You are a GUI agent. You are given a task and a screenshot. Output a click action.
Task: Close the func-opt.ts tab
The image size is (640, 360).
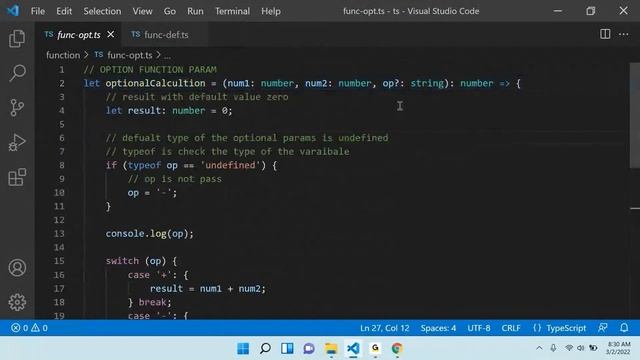click(111, 35)
